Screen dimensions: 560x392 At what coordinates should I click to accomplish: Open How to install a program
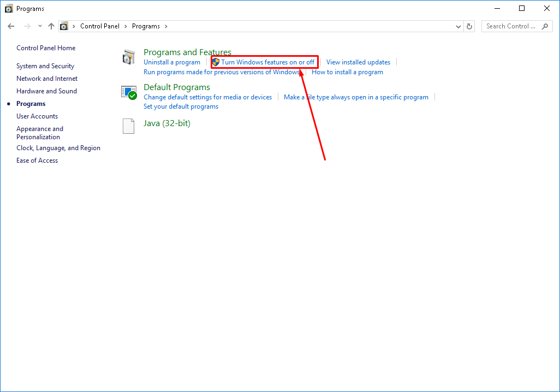tap(347, 72)
